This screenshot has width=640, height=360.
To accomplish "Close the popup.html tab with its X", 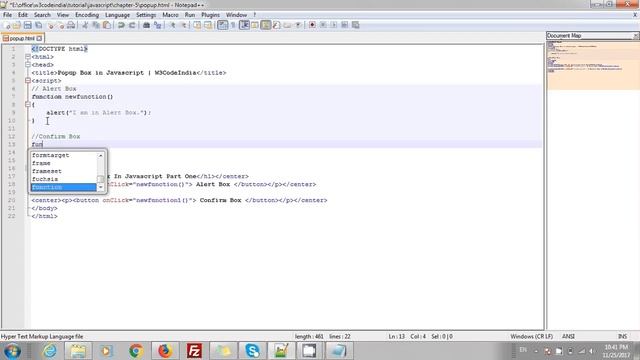I will [x=39, y=38].
